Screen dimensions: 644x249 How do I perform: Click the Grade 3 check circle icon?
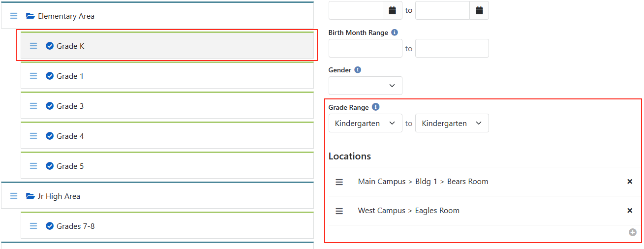[x=50, y=106]
